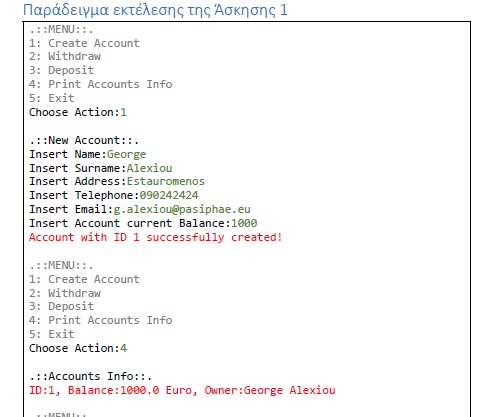Image resolution: width=496 pixels, height=417 pixels.
Task: Click the '.::Accounts Info::.' line
Action: [91, 376]
